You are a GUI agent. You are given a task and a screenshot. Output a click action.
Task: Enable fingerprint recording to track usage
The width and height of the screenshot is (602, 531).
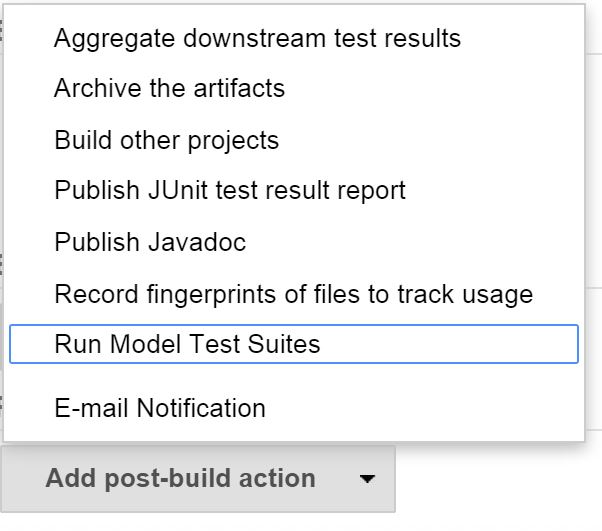point(293,294)
